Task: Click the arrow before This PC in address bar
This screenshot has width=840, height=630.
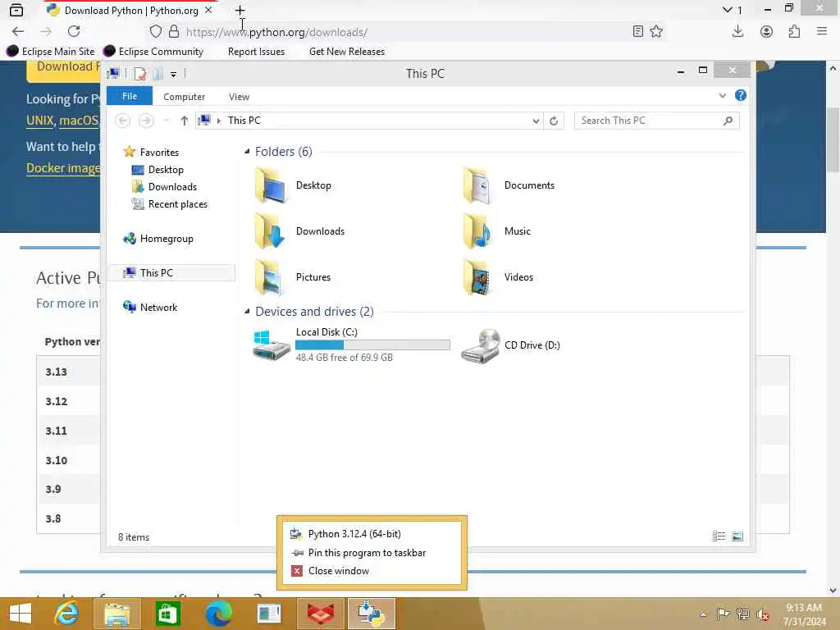Action: click(218, 121)
